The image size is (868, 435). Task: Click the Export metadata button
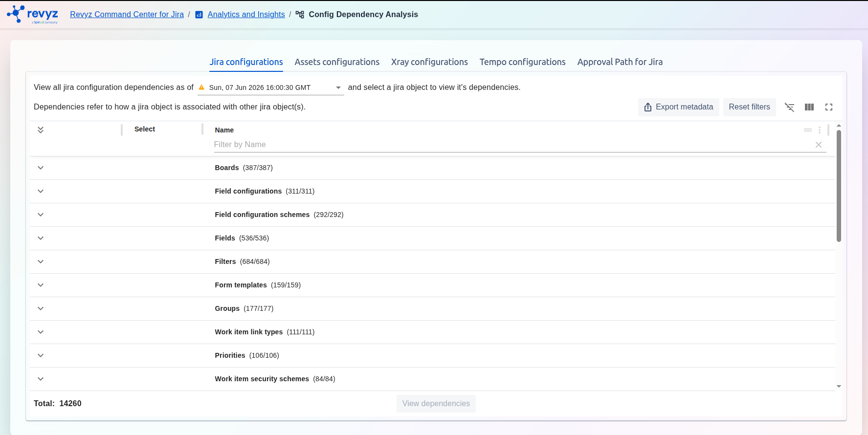click(x=679, y=107)
